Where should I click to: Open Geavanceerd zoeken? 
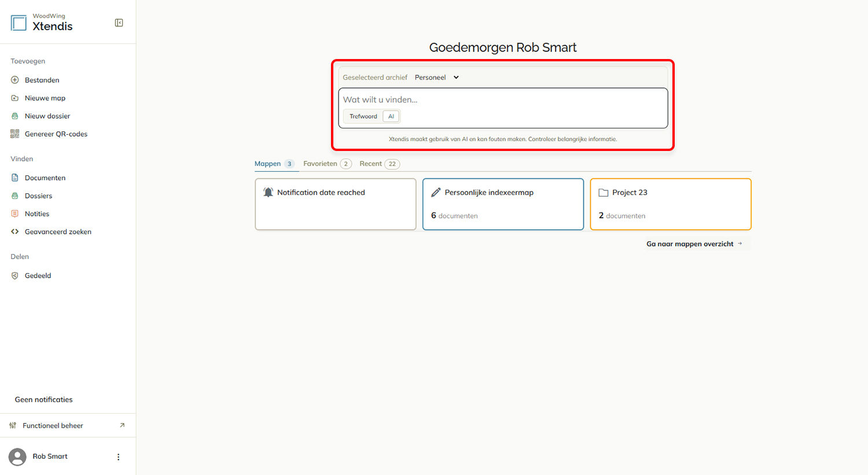click(58, 231)
